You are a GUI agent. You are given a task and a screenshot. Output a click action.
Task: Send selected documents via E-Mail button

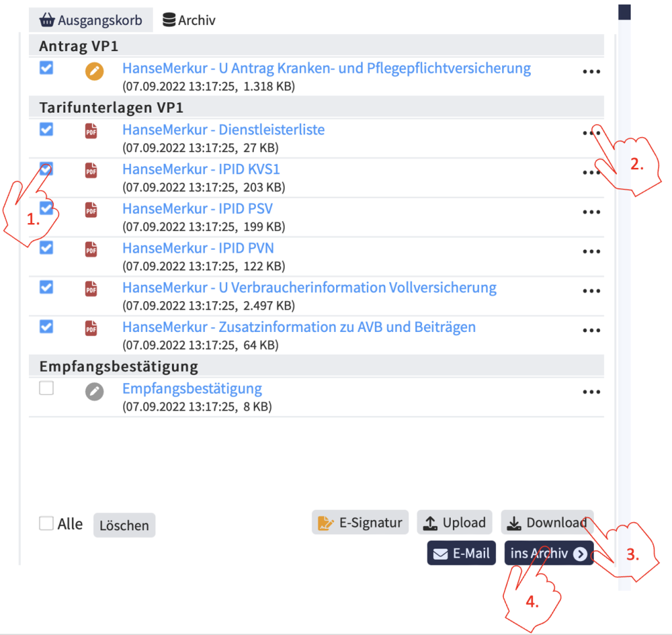(x=461, y=553)
